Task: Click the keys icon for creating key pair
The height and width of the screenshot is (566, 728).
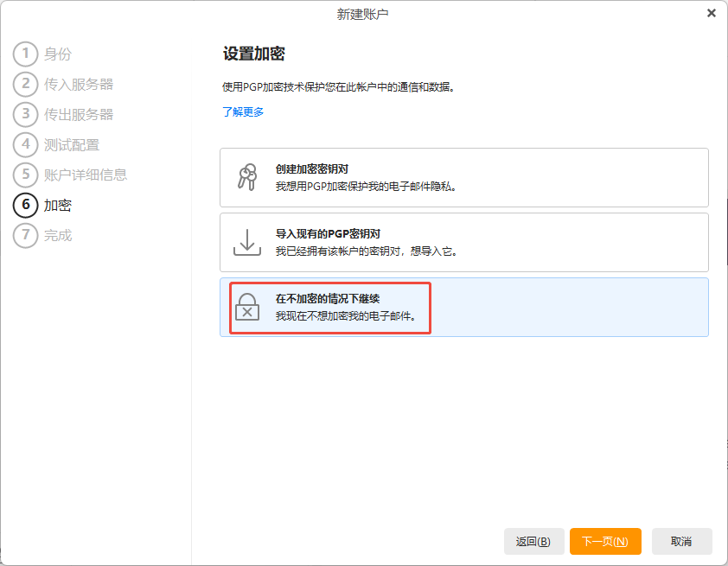Action: (247, 177)
